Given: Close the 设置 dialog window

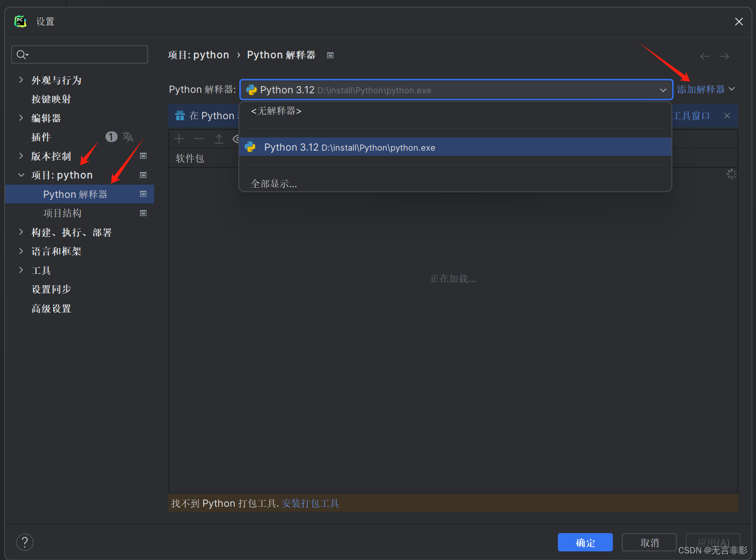Looking at the screenshot, I should point(739,21).
